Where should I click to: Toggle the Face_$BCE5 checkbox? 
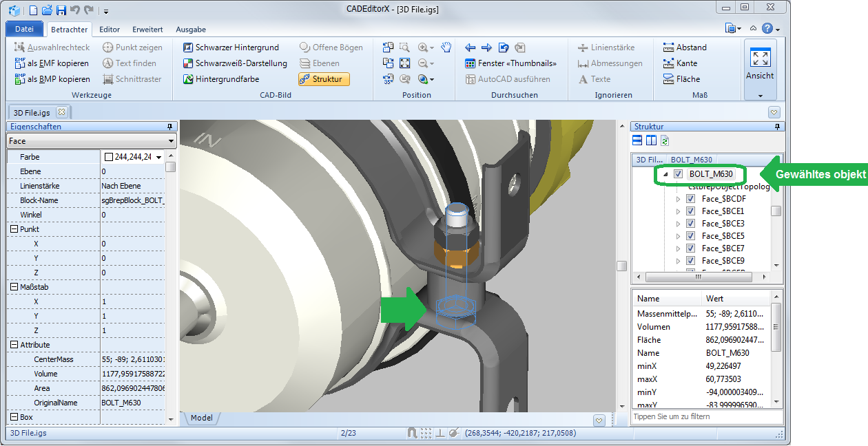point(691,236)
